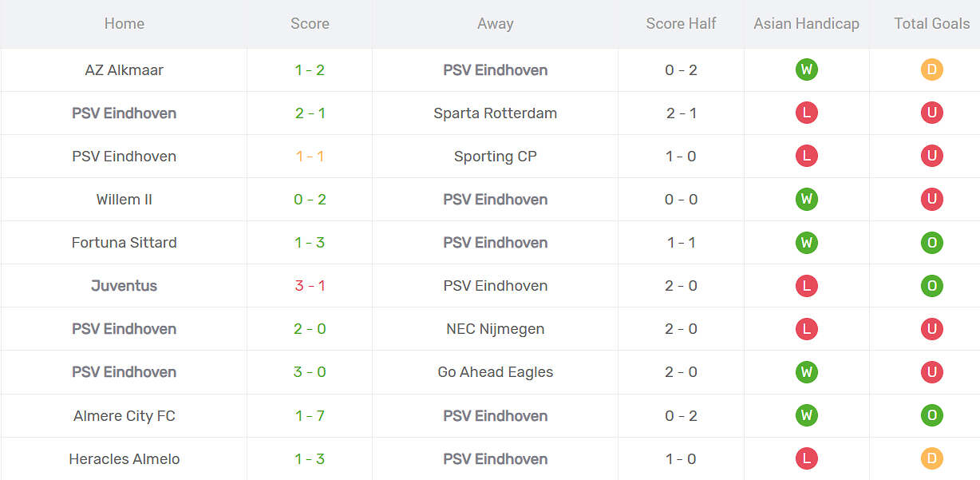The image size is (980, 480).
Task: Click the W handicap badge for AZ Alkmaar match
Action: 806,69
